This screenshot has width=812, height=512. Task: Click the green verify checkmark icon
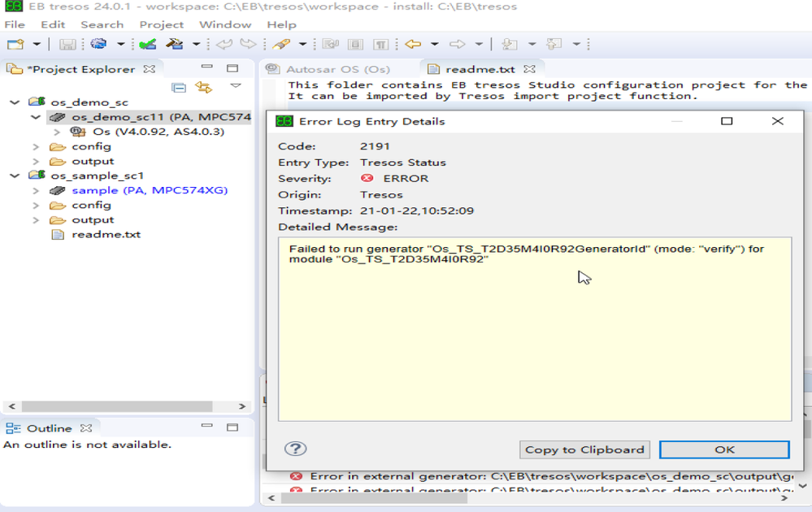(148, 45)
